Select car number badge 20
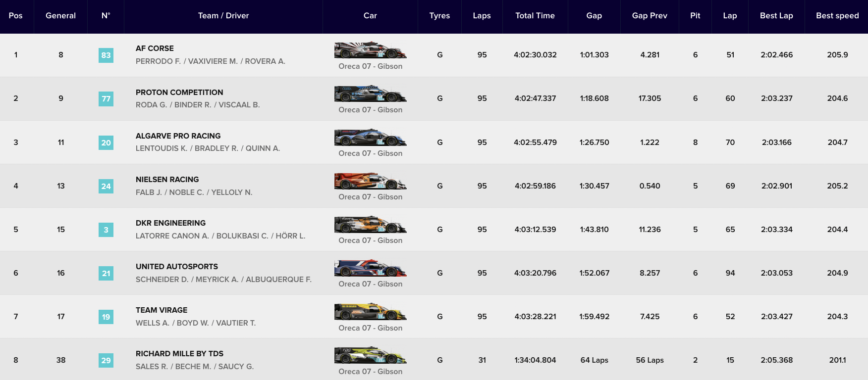This screenshot has width=868, height=380. point(106,142)
